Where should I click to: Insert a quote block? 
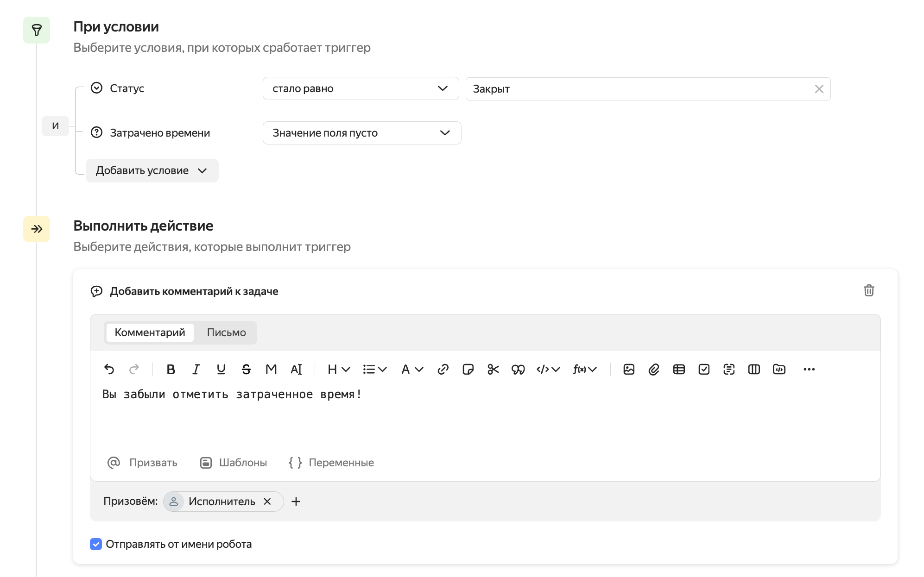(518, 369)
